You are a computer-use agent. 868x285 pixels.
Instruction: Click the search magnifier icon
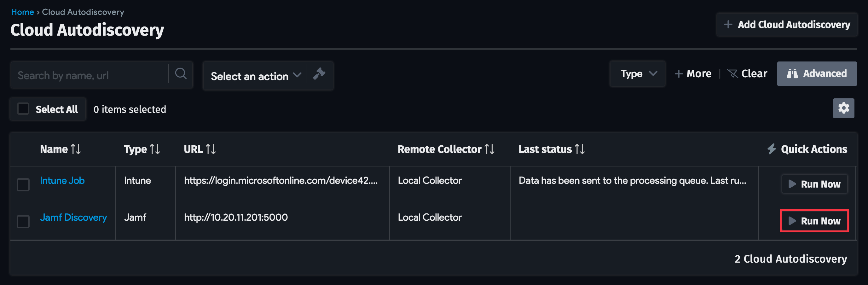(x=181, y=74)
